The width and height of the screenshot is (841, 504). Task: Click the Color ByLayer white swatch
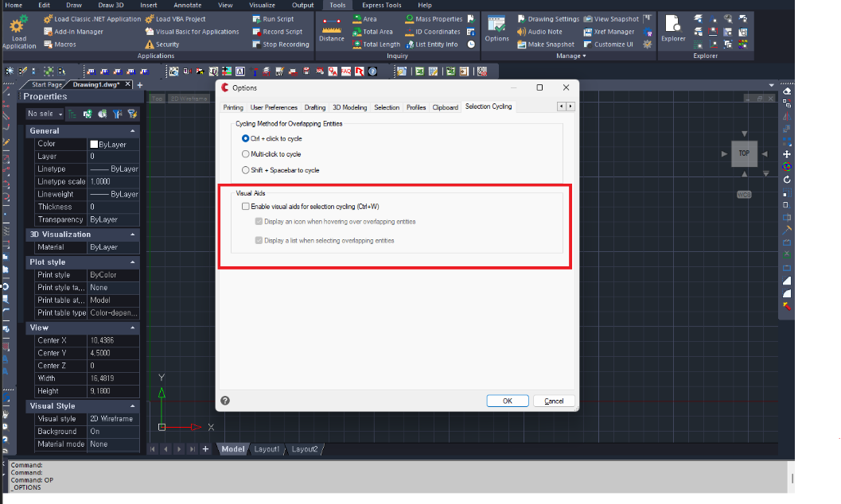(x=94, y=144)
